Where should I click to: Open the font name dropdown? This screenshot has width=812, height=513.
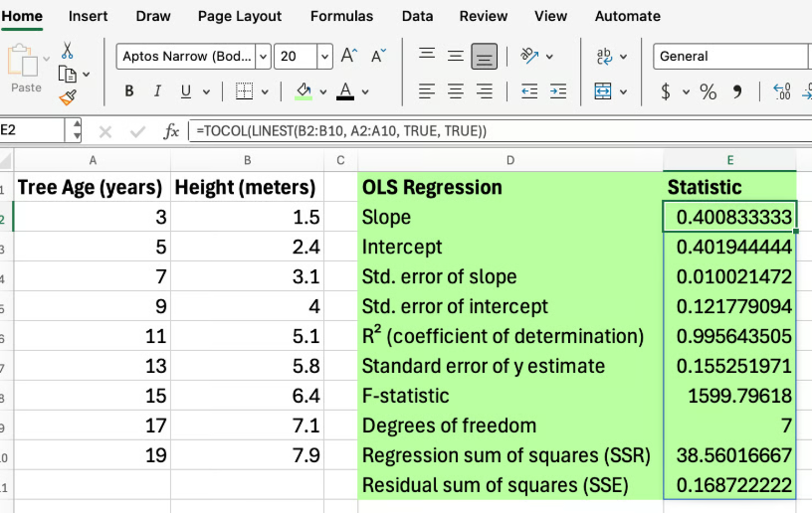263,57
